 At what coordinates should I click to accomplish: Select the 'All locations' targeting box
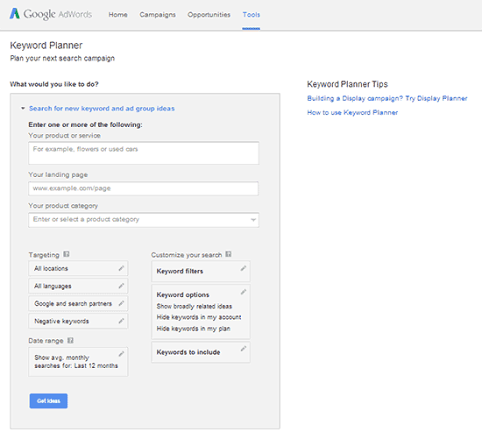point(78,268)
